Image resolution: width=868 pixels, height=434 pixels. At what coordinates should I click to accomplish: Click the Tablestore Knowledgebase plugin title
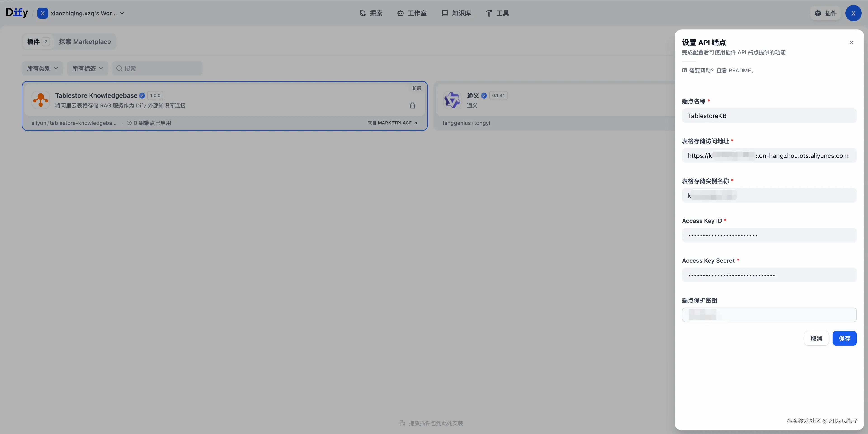pos(96,95)
